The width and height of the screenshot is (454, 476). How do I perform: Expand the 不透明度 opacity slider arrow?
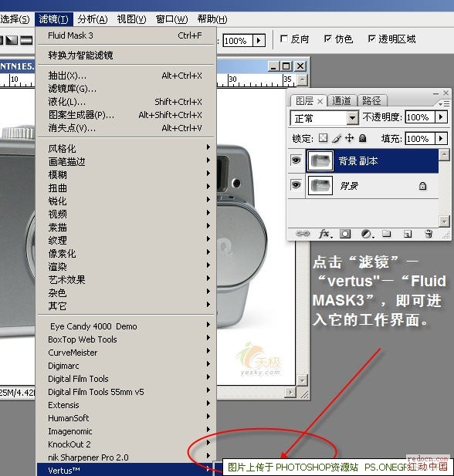click(x=441, y=116)
